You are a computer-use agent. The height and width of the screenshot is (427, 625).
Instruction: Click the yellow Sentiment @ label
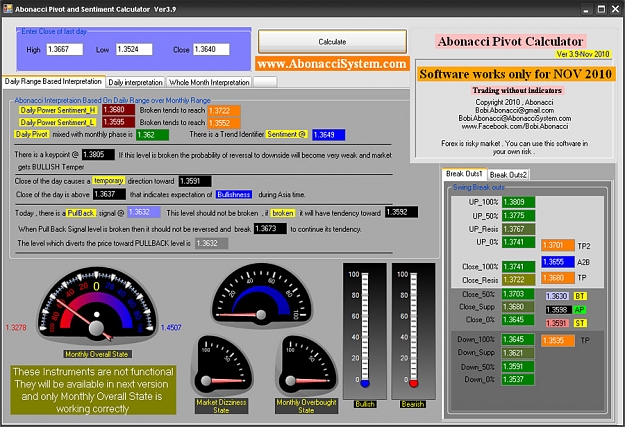287,134
